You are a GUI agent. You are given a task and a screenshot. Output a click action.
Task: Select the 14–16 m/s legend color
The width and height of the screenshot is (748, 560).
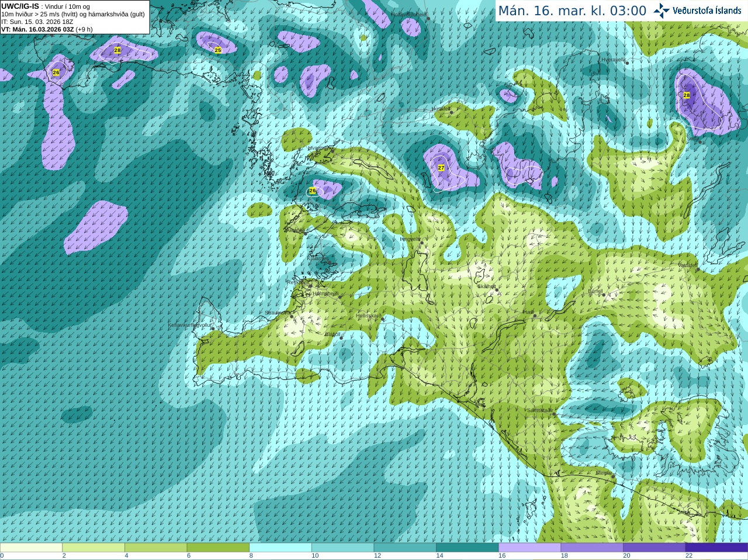click(467, 548)
